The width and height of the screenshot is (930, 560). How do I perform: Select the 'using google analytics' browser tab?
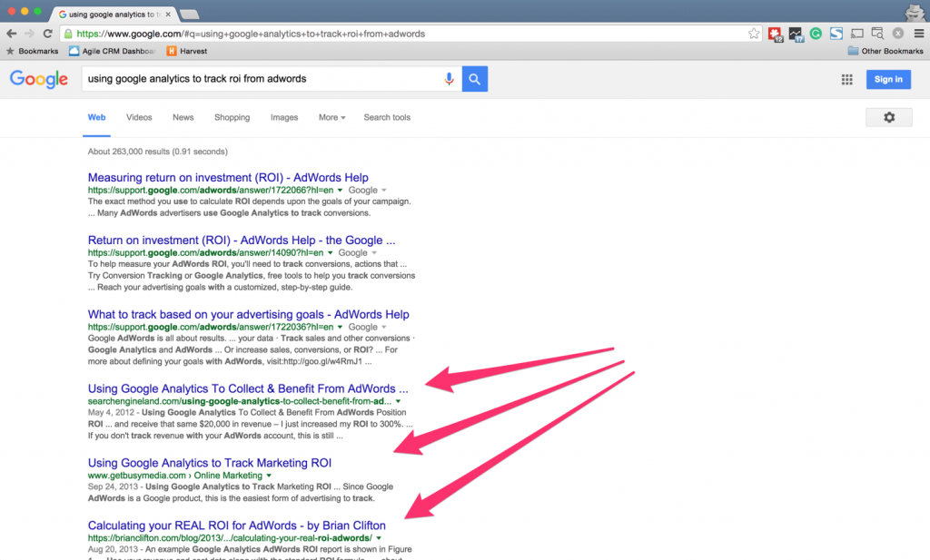(x=114, y=15)
